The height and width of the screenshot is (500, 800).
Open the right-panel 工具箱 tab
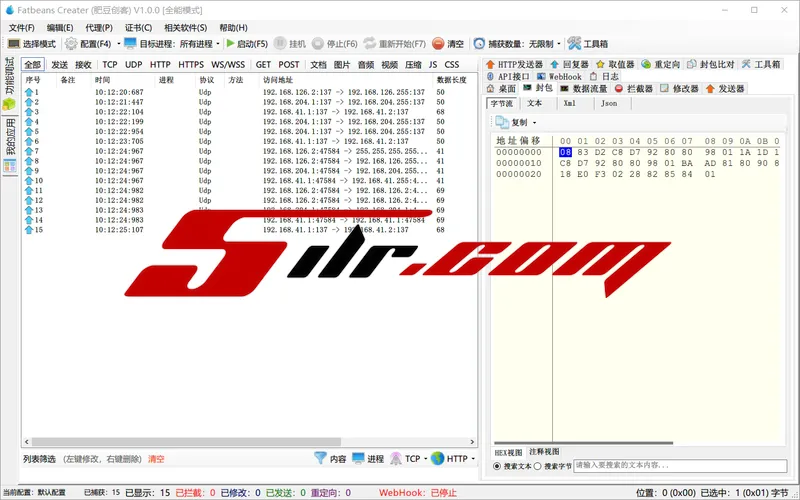click(x=761, y=64)
